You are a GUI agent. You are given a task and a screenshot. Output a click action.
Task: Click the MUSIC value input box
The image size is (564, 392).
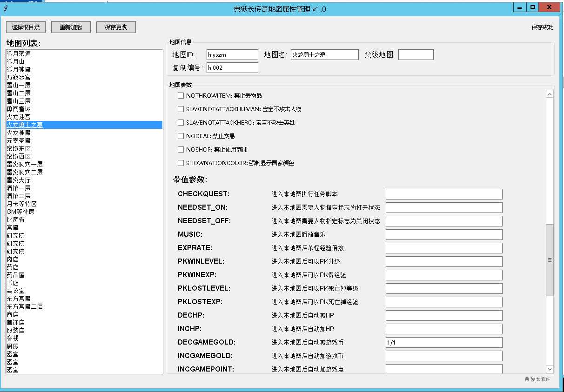pyautogui.click(x=443, y=234)
